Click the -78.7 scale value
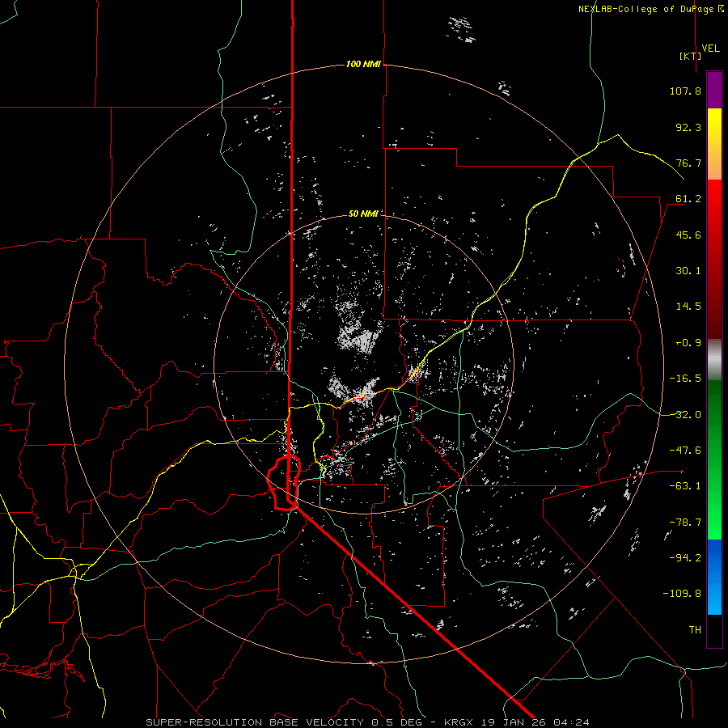728x728 pixels. (685, 523)
